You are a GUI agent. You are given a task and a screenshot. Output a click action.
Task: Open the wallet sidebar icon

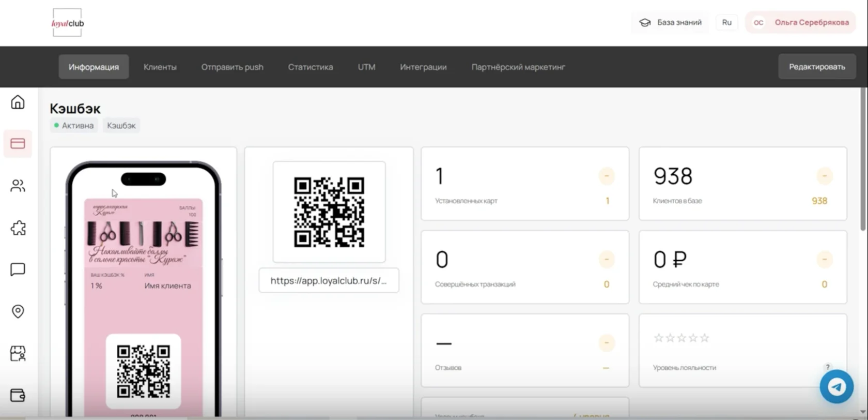coord(18,395)
